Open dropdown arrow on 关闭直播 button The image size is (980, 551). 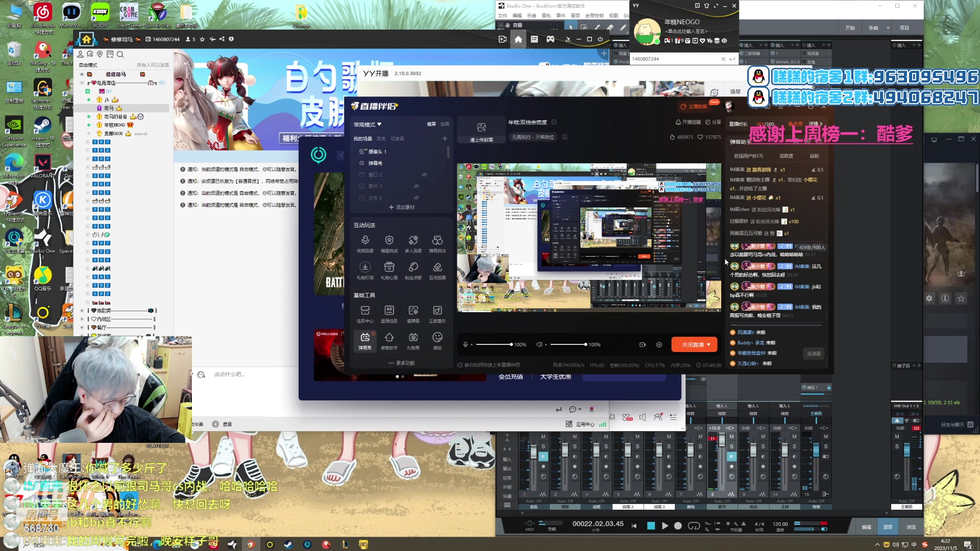(x=708, y=345)
